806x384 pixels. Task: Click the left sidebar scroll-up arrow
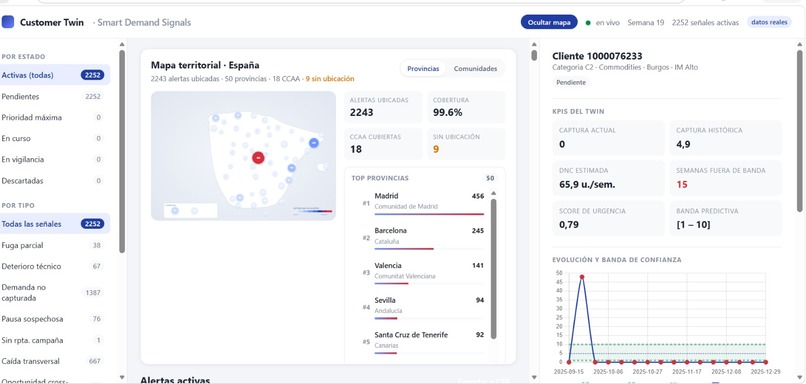pyautogui.click(x=122, y=44)
